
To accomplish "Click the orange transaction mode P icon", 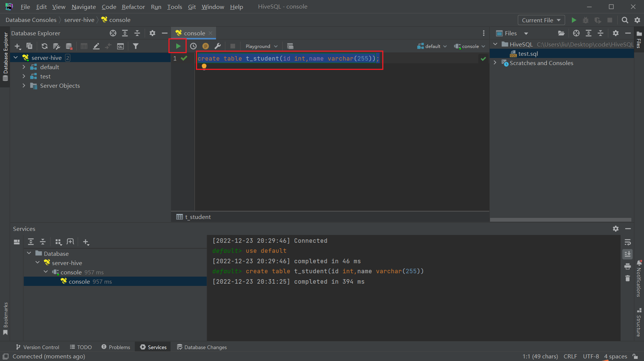I will tap(206, 46).
